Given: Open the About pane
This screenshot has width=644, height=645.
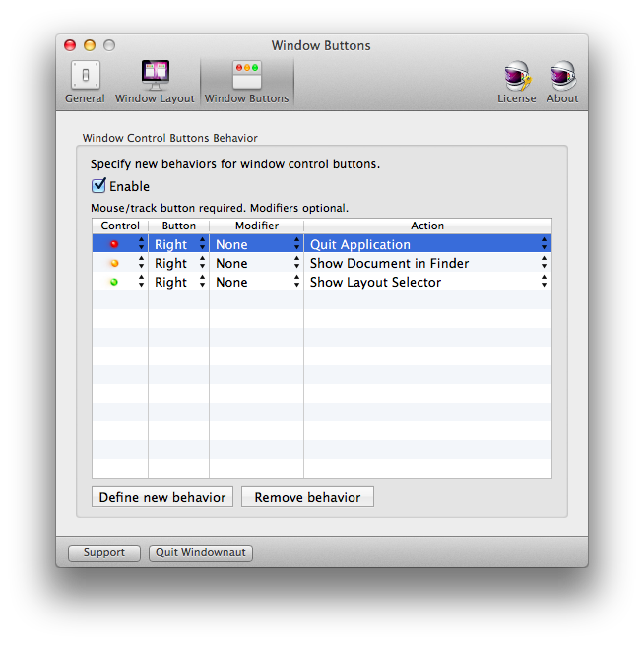Looking at the screenshot, I should [x=562, y=82].
